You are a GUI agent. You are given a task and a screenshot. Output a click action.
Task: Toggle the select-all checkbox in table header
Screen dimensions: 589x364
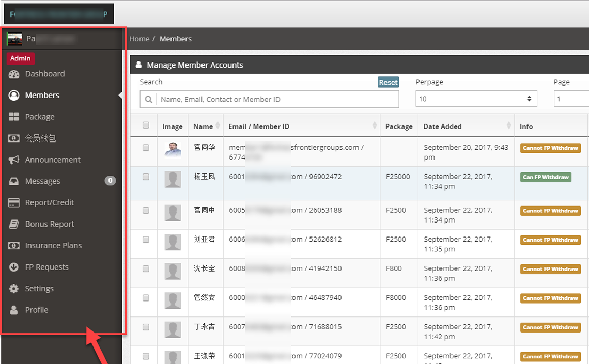pyautogui.click(x=146, y=125)
